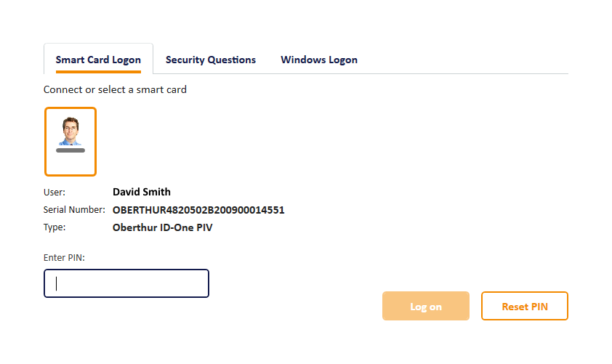This screenshot has width=612, height=364.
Task: Open the Windows Logon tab
Action: tap(319, 60)
